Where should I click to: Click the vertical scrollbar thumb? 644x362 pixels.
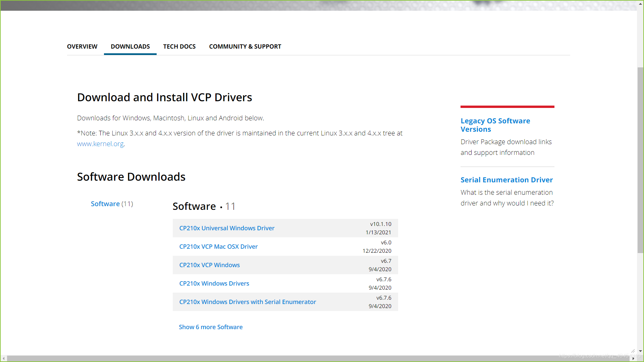pyautogui.click(x=640, y=161)
